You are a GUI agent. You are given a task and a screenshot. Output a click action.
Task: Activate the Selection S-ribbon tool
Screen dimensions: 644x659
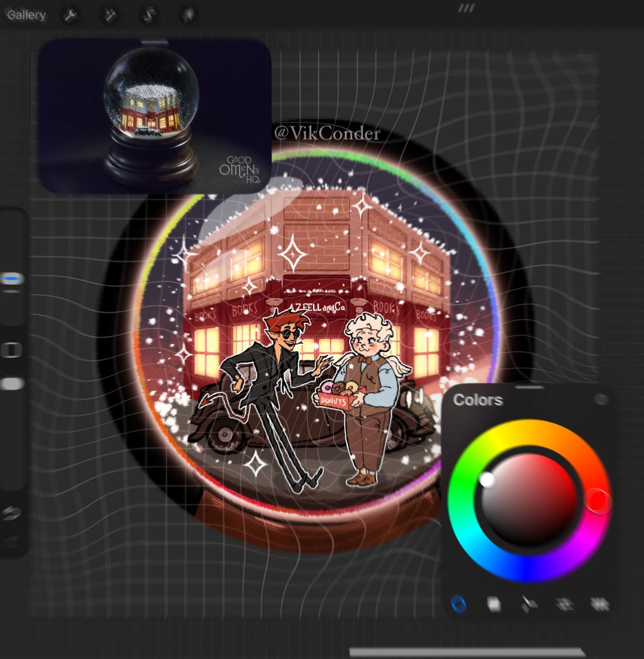(149, 15)
